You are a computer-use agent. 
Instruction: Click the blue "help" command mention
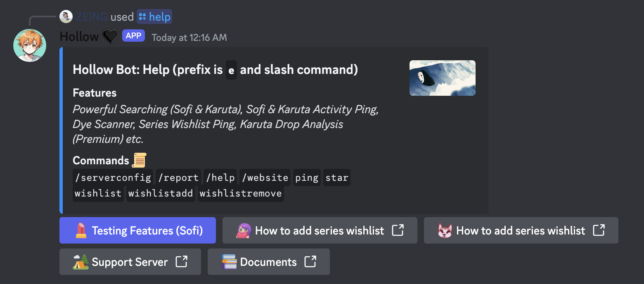(155, 17)
